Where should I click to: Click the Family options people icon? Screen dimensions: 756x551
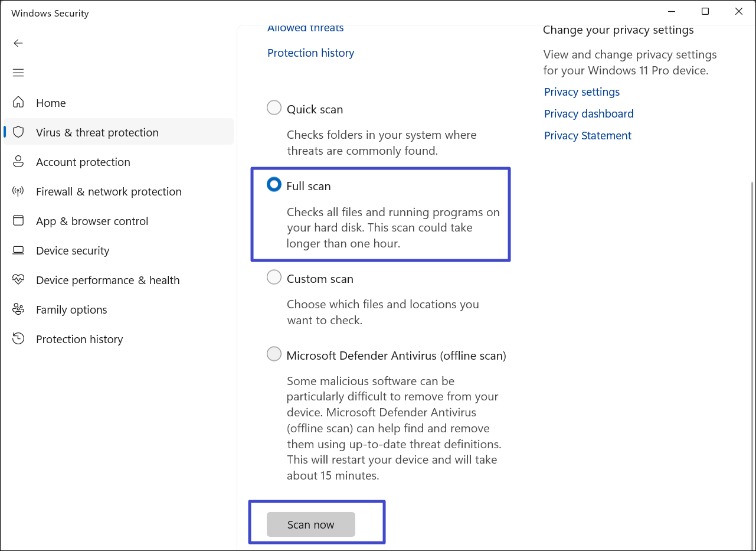(18, 309)
